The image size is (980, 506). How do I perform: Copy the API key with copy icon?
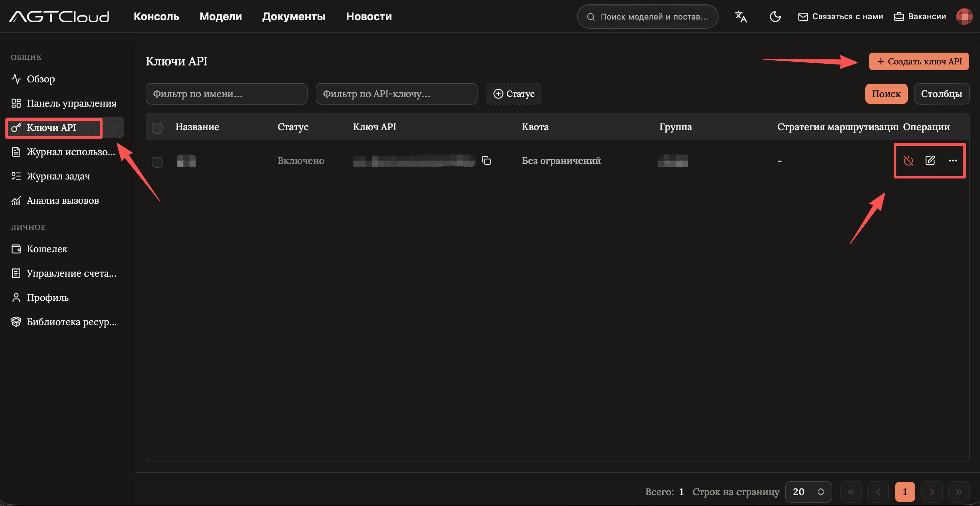486,161
